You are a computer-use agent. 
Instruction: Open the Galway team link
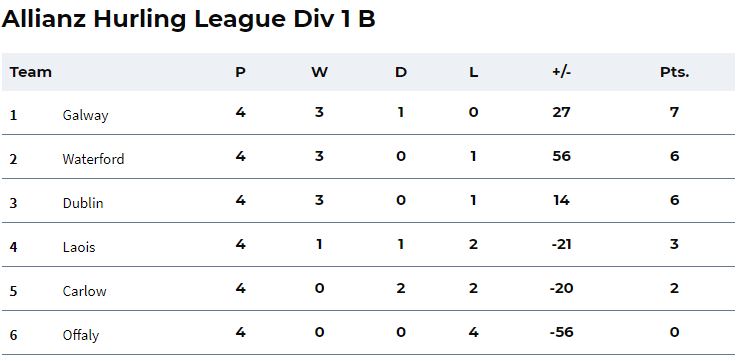click(x=85, y=115)
